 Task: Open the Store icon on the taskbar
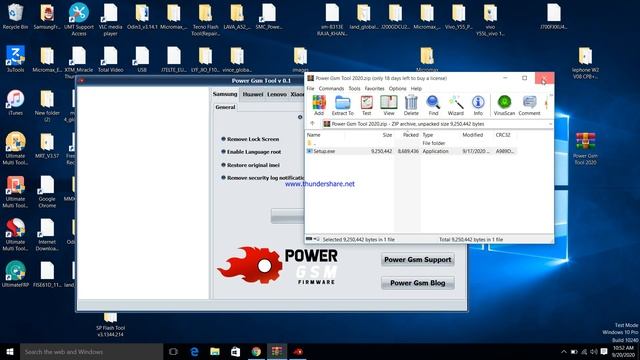[x=236, y=352]
